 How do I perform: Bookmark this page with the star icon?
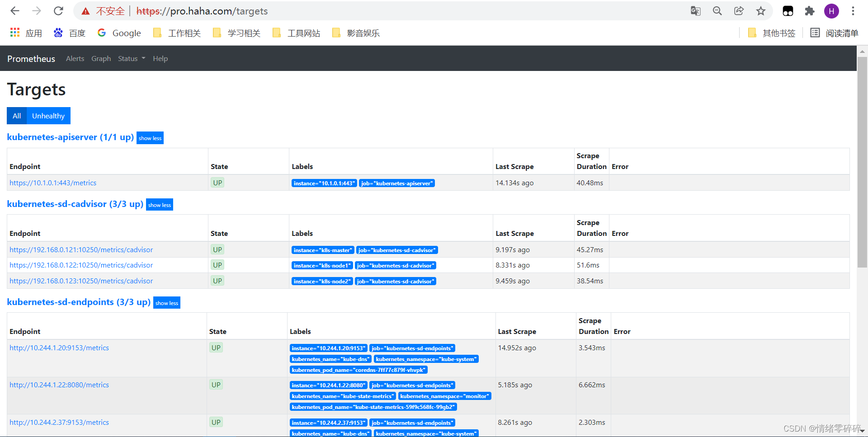[x=761, y=11]
